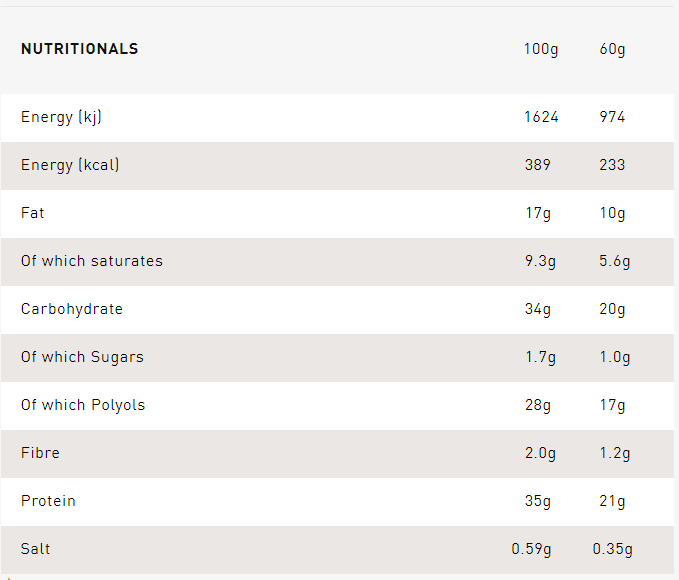Click the Energy (kcal) row label
679x580 pixels.
click(x=70, y=165)
